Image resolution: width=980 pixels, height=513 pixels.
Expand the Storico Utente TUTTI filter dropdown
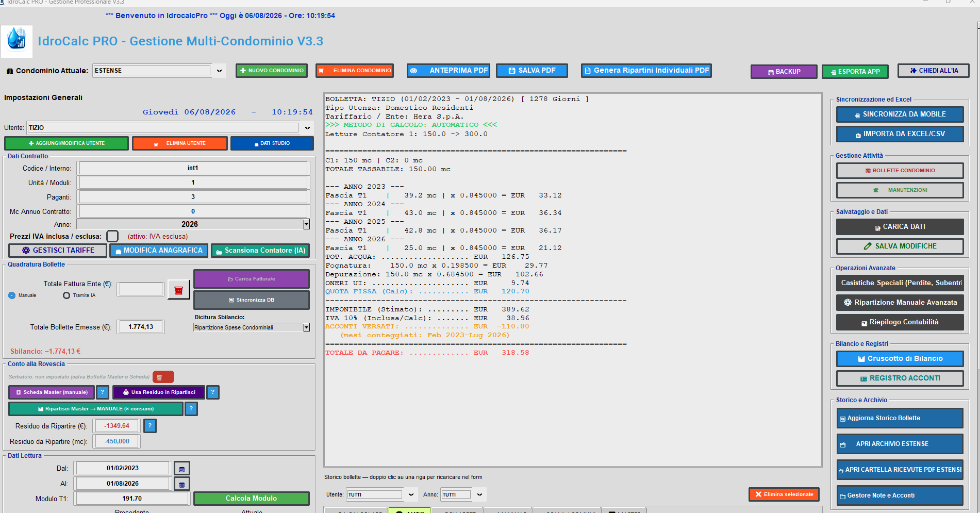tap(411, 494)
